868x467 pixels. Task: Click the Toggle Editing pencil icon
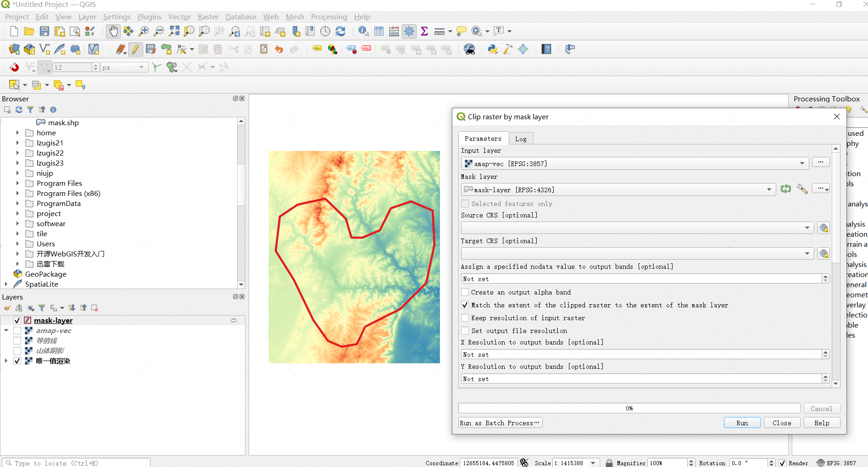point(135,50)
